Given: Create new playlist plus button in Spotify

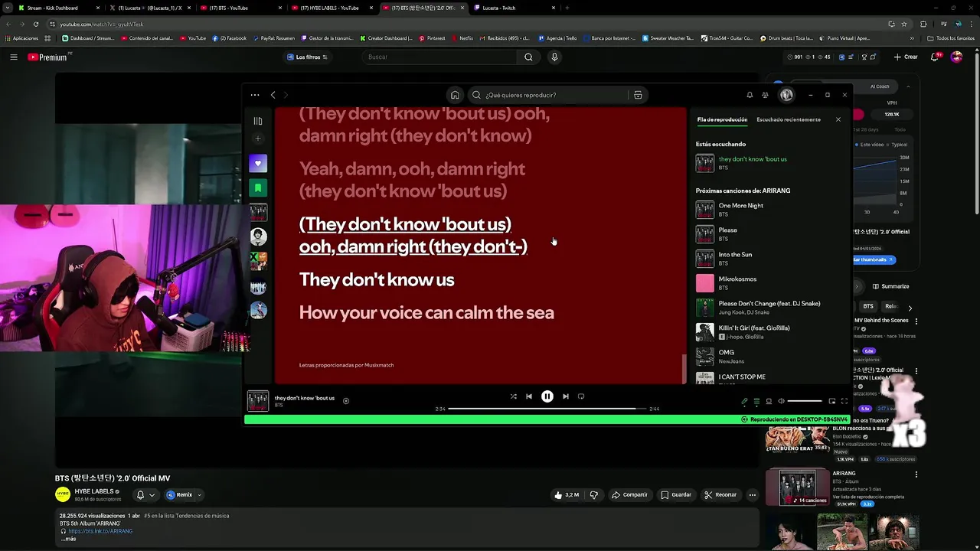Looking at the screenshot, I should point(258,139).
